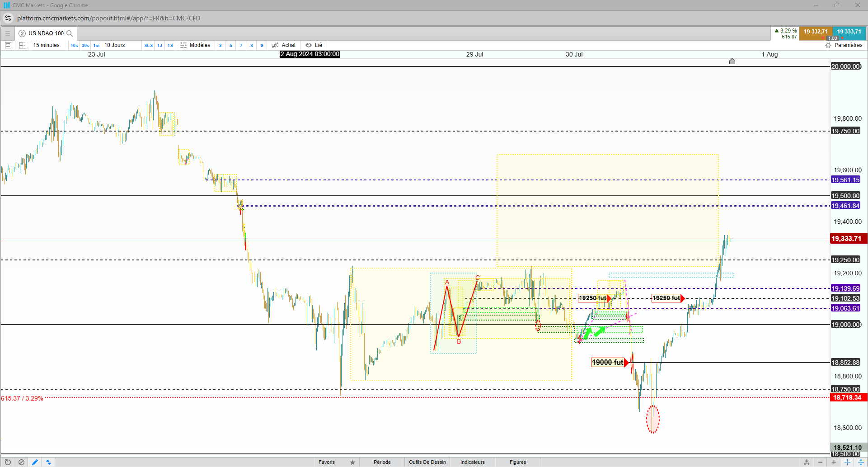The image size is (868, 467).
Task: Open the Paramètres gear settings
Action: (x=844, y=45)
